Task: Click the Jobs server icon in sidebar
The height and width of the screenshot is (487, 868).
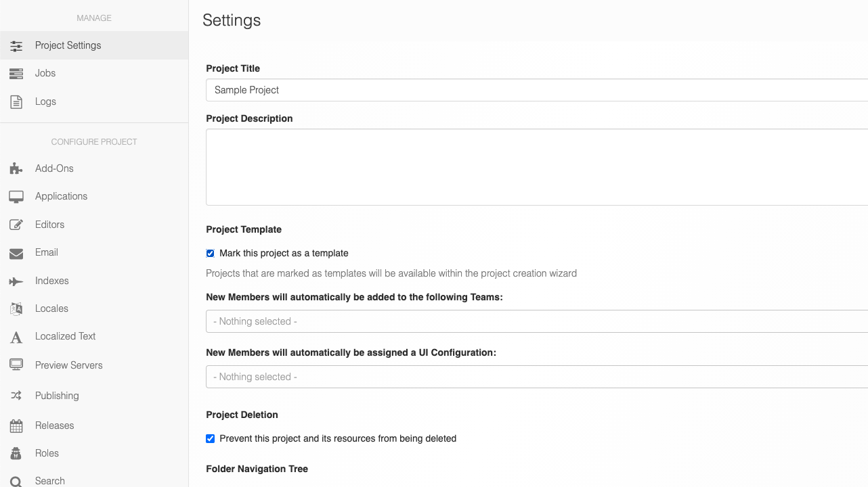Action: tap(16, 74)
